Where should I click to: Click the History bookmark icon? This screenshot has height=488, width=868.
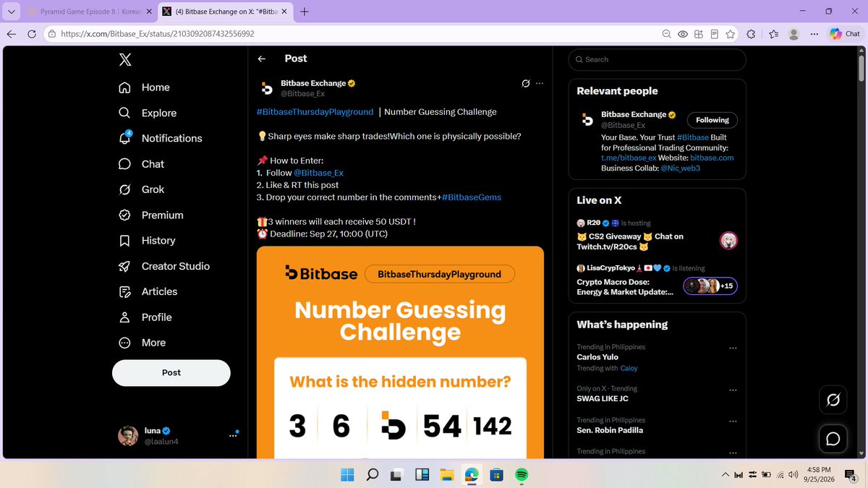pyautogui.click(x=124, y=241)
